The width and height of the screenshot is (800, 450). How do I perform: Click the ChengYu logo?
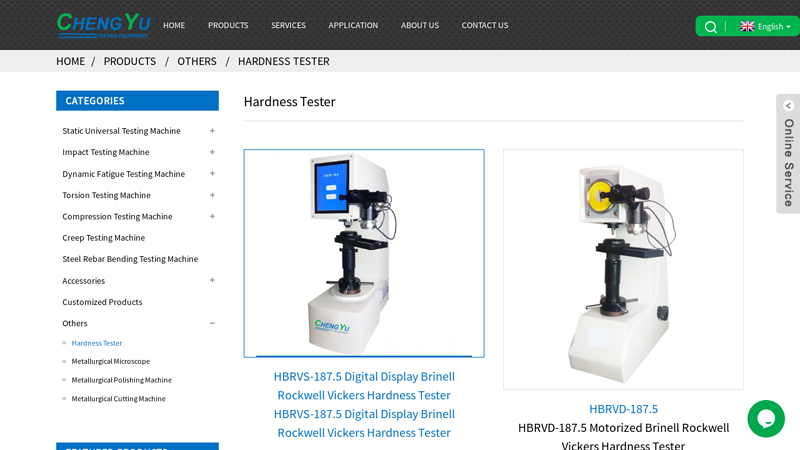(104, 25)
